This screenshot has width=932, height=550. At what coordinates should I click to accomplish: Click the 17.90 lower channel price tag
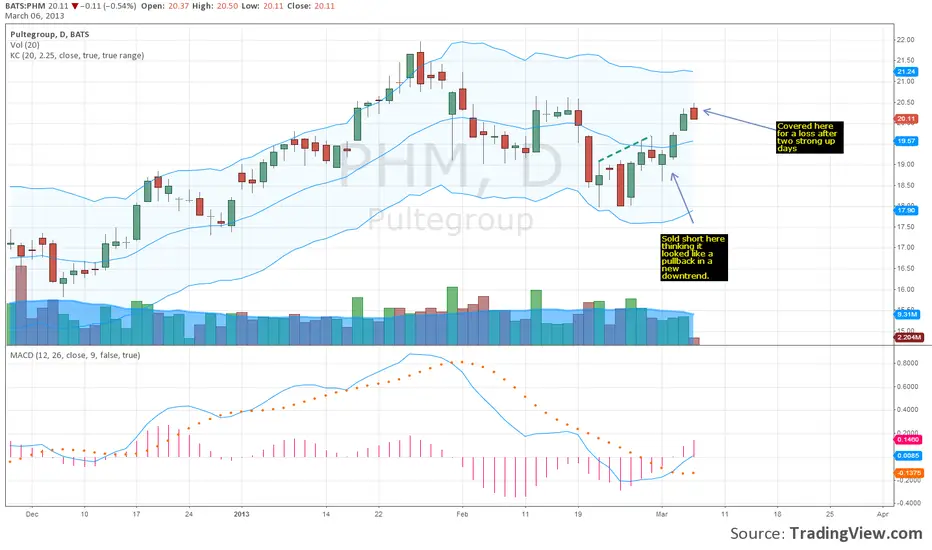pyautogui.click(x=906, y=210)
